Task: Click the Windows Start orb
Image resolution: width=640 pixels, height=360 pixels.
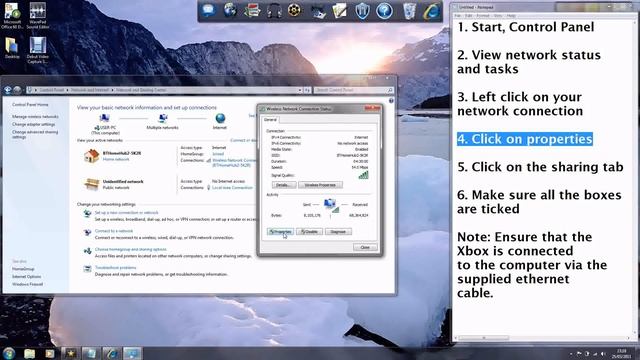Action: point(9,353)
